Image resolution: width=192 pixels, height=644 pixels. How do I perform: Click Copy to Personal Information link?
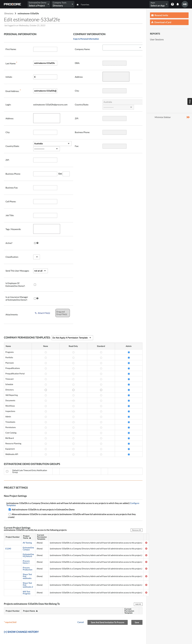point(86,39)
